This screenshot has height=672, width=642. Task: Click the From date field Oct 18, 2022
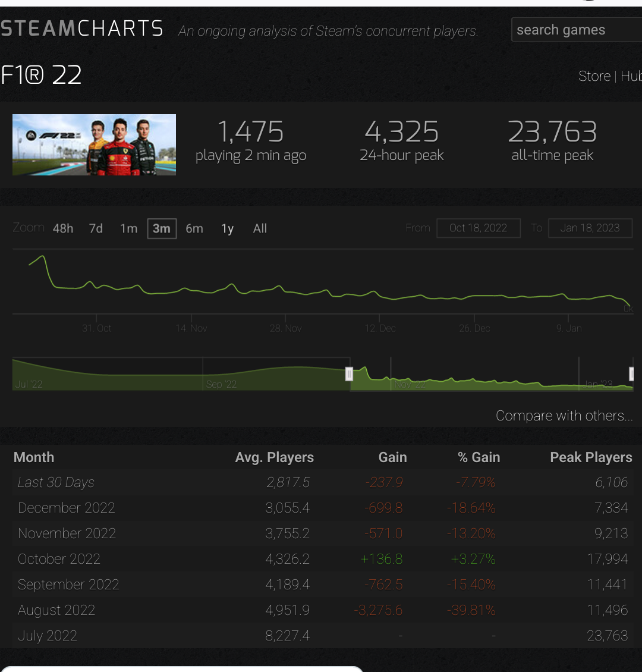click(479, 228)
